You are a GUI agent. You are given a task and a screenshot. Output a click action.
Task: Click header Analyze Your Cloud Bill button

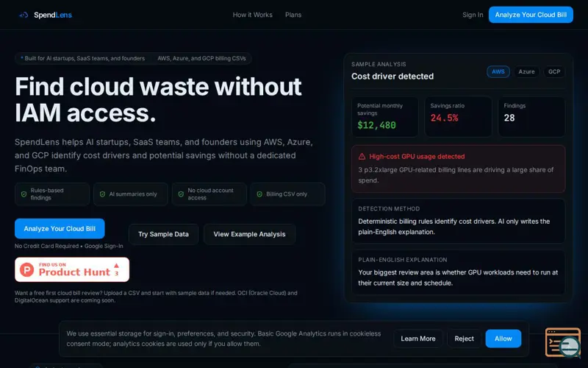(531, 15)
